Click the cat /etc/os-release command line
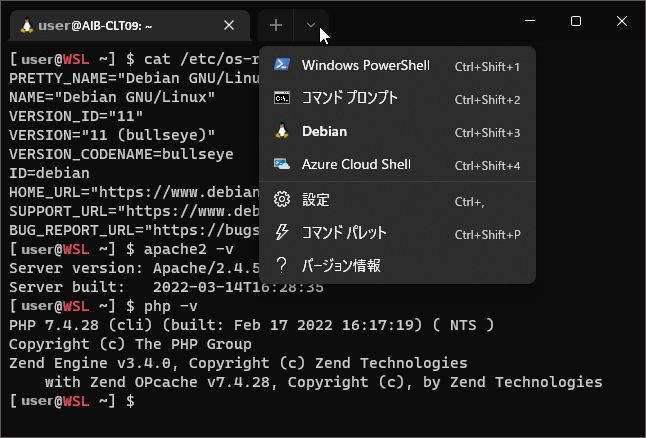Image resolution: width=646 pixels, height=438 pixels. [x=134, y=59]
